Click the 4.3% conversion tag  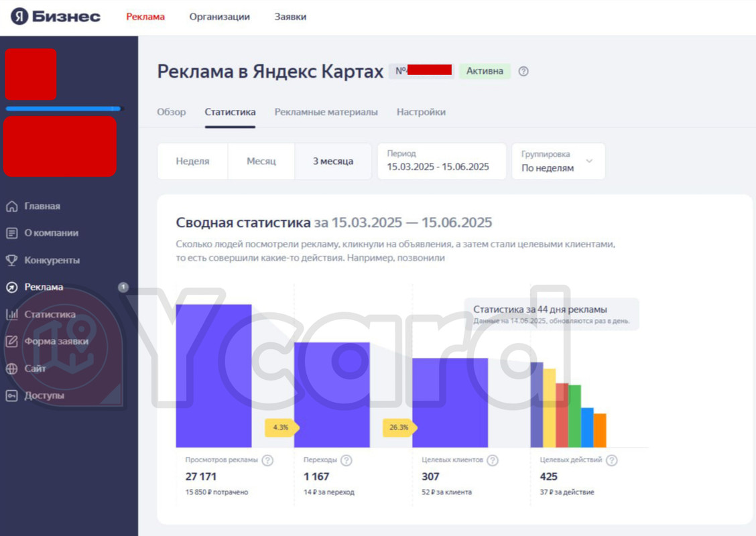(281, 427)
